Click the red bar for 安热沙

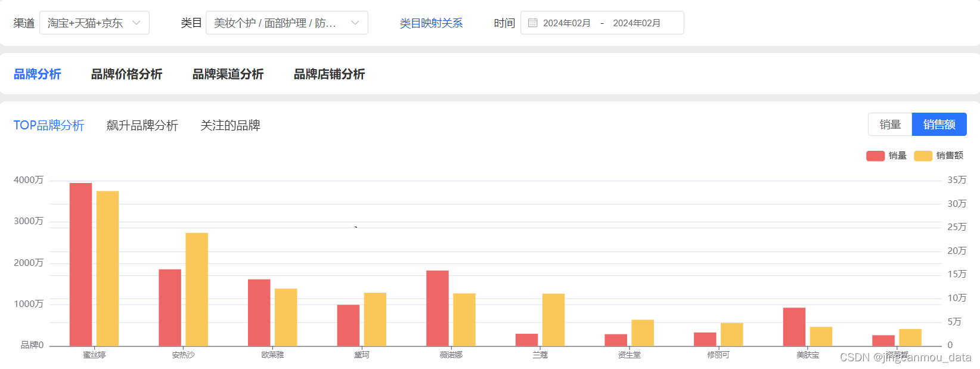[x=170, y=308]
